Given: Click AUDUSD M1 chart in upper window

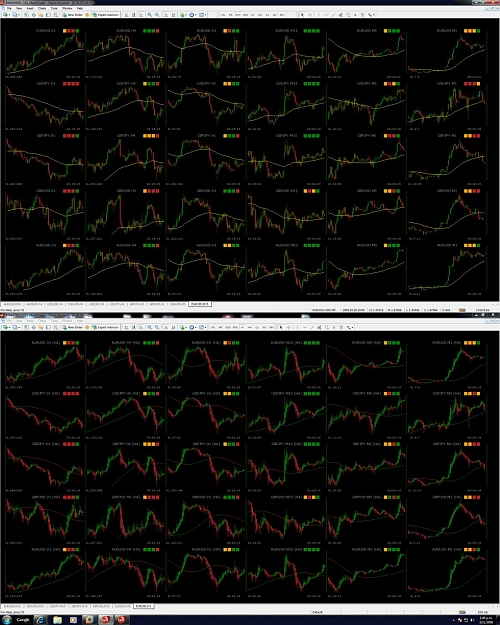Looking at the screenshot, I should [x=446, y=269].
